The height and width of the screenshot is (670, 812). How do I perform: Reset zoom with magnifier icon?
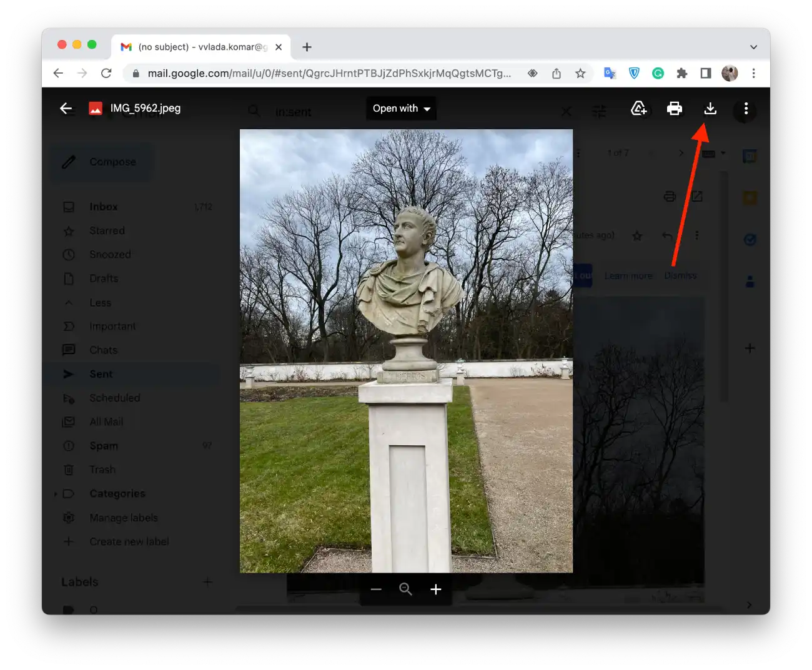coord(405,589)
